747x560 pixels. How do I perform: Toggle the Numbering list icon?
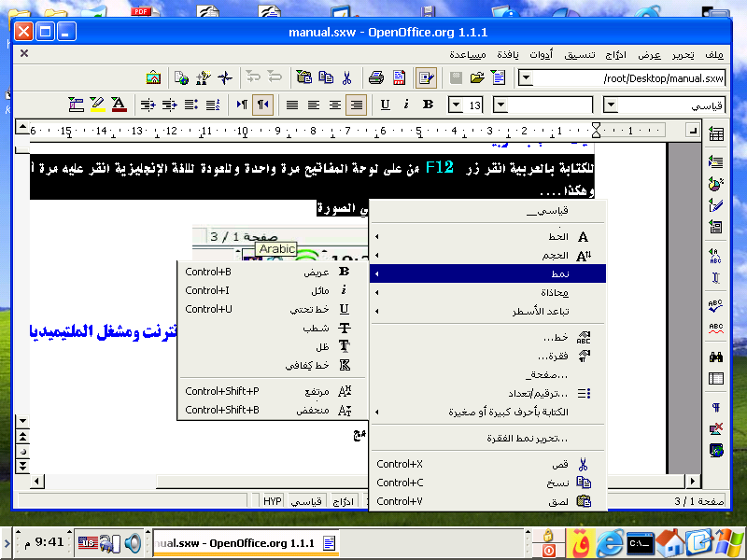tap(213, 105)
